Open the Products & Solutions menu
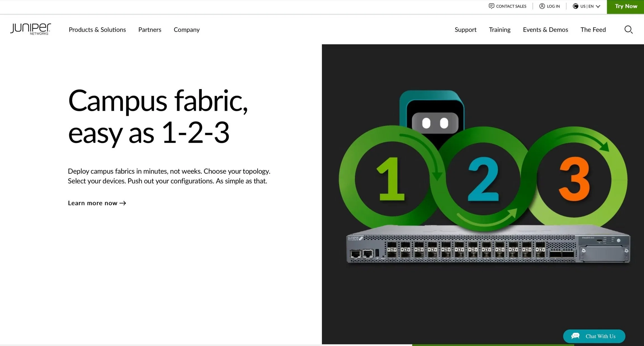Screen dimensions: 644x346 pyautogui.click(x=97, y=30)
